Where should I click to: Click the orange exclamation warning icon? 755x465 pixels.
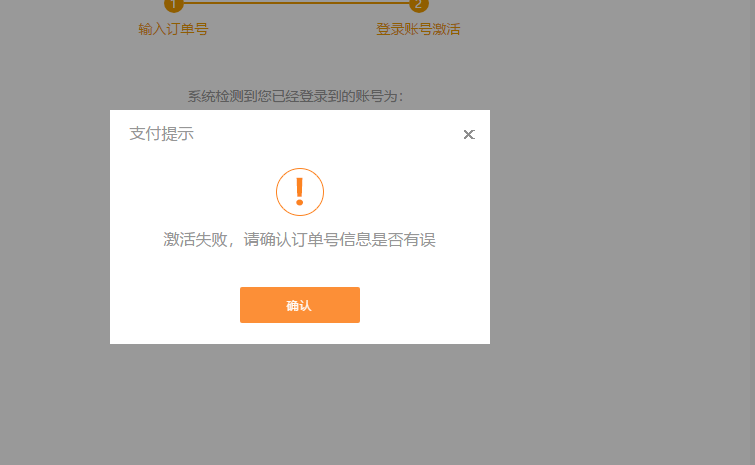tap(299, 192)
